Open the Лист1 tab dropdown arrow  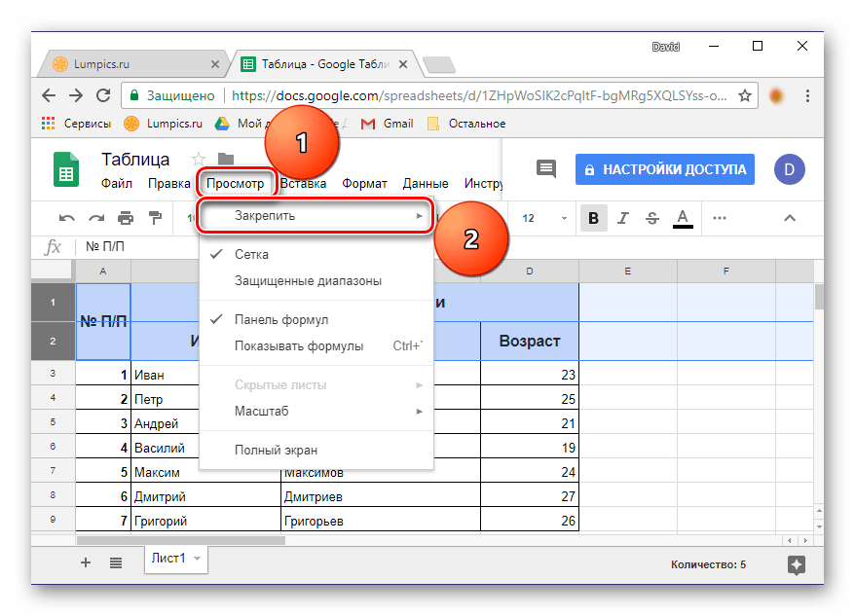coord(198,559)
